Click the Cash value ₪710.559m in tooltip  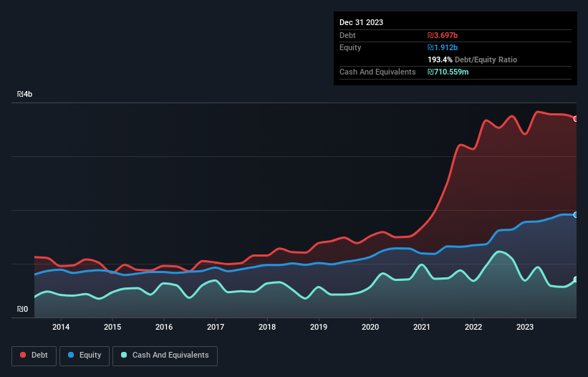(448, 72)
